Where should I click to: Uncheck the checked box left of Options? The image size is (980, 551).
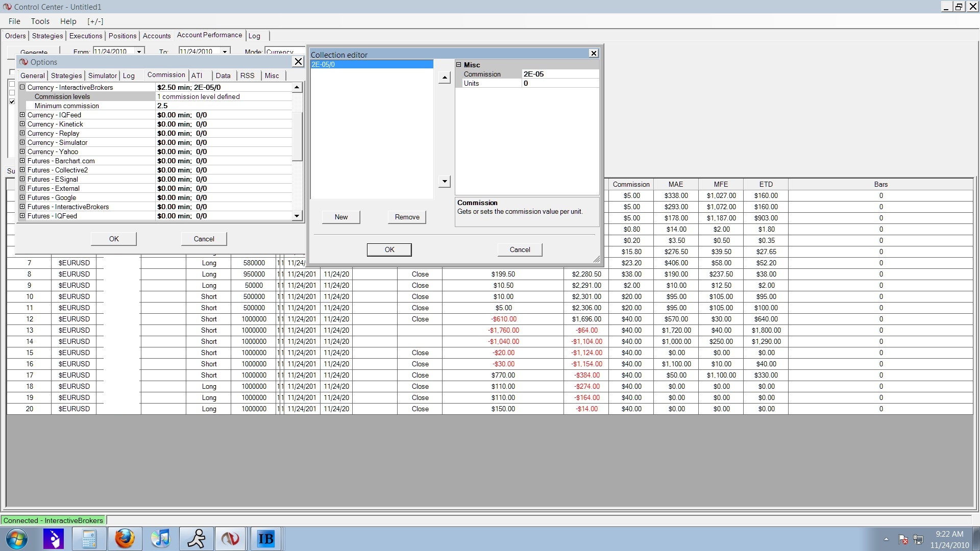(x=12, y=102)
